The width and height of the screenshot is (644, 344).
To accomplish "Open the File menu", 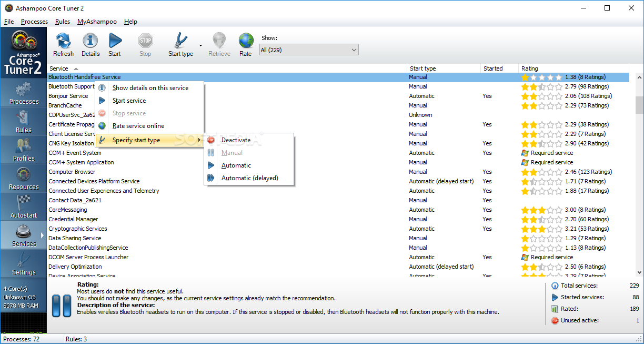I will click(x=9, y=22).
